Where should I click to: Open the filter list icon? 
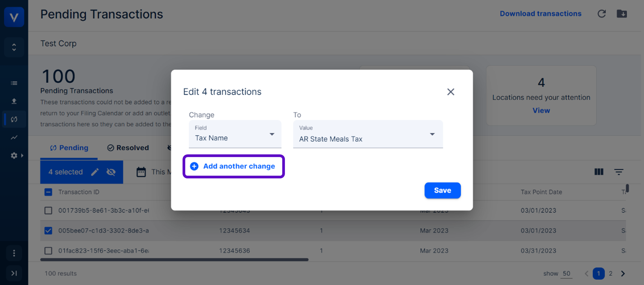(618, 172)
